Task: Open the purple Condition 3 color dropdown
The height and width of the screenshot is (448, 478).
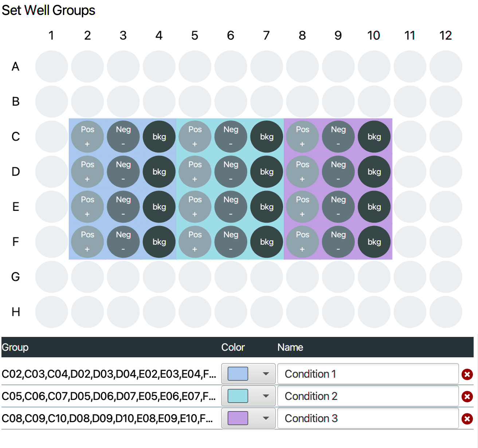Action: [x=266, y=418]
